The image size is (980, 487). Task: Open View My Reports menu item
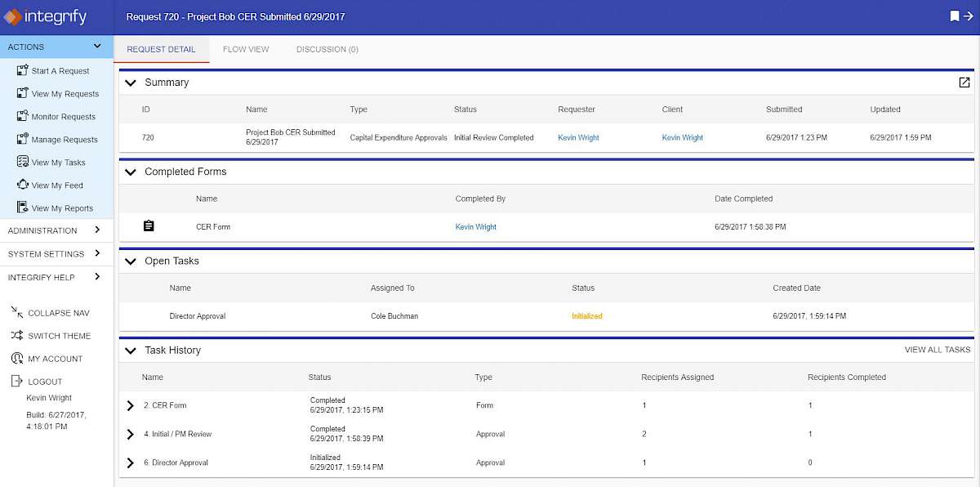[62, 208]
